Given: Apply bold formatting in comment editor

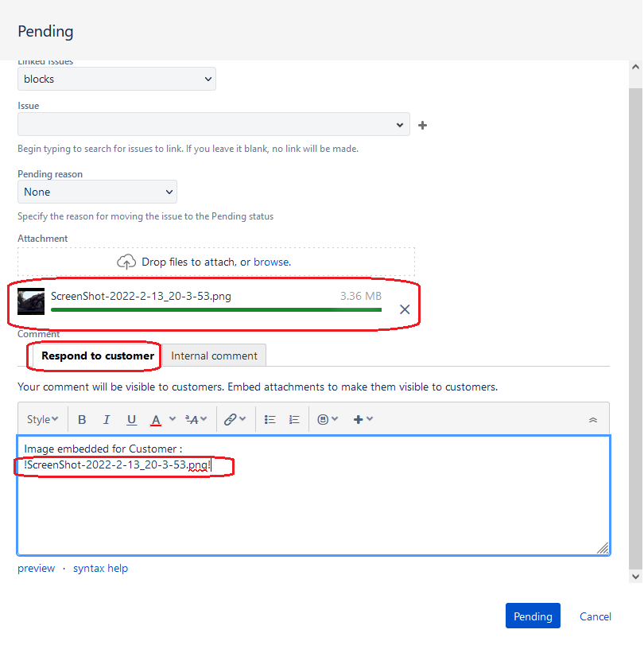Looking at the screenshot, I should tap(82, 420).
